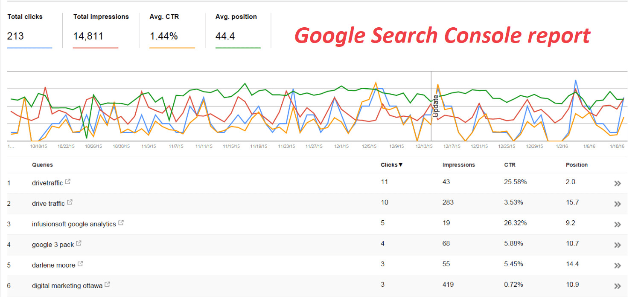Select the drive traffic query link
644x297 pixels.
click(x=48, y=203)
